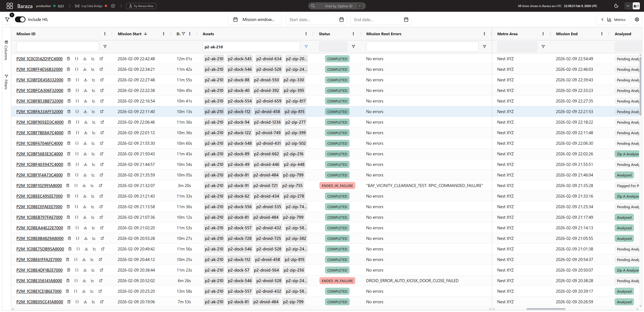The image size is (644, 312).
Task: Click the p2-ak-210 Assets filter field
Action: [x=251, y=47]
